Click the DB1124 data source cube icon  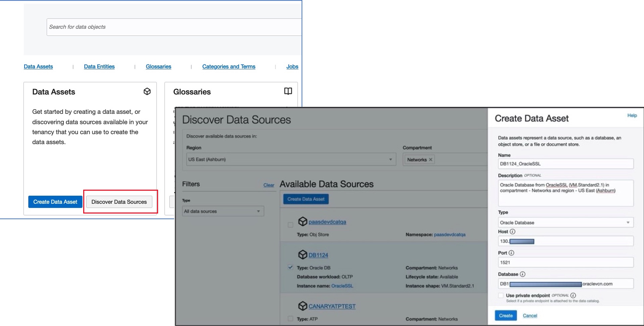pyautogui.click(x=302, y=254)
